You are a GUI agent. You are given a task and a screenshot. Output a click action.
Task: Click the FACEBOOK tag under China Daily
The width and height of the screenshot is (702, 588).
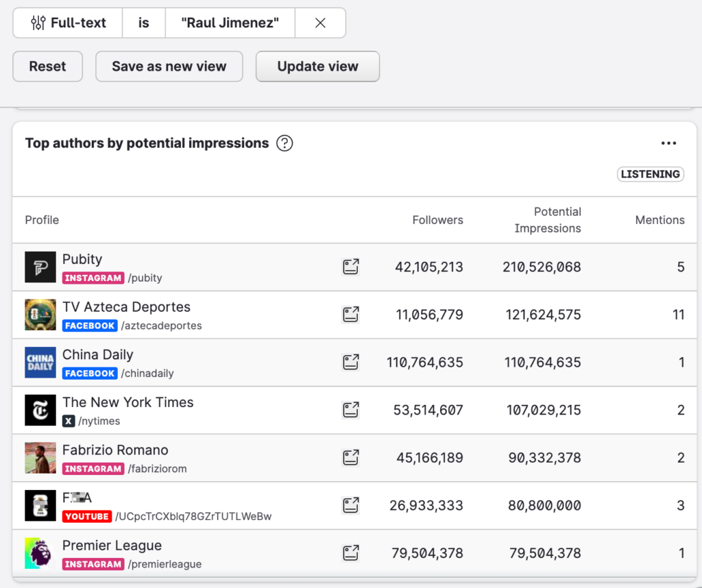(x=90, y=373)
